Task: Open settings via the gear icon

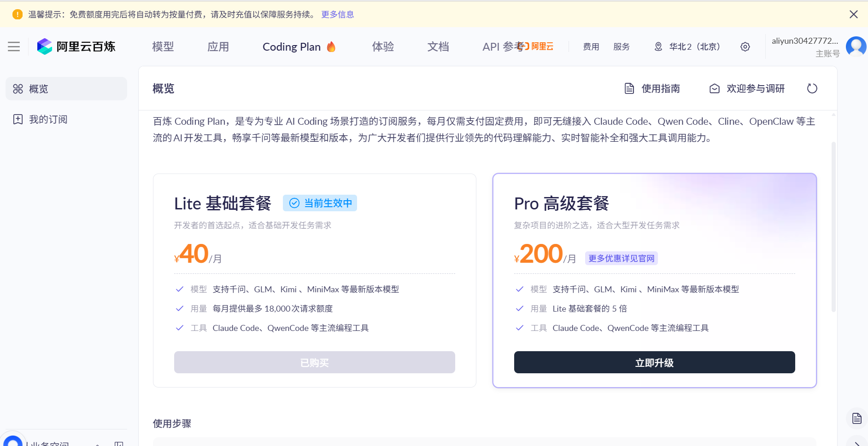Action: click(745, 46)
